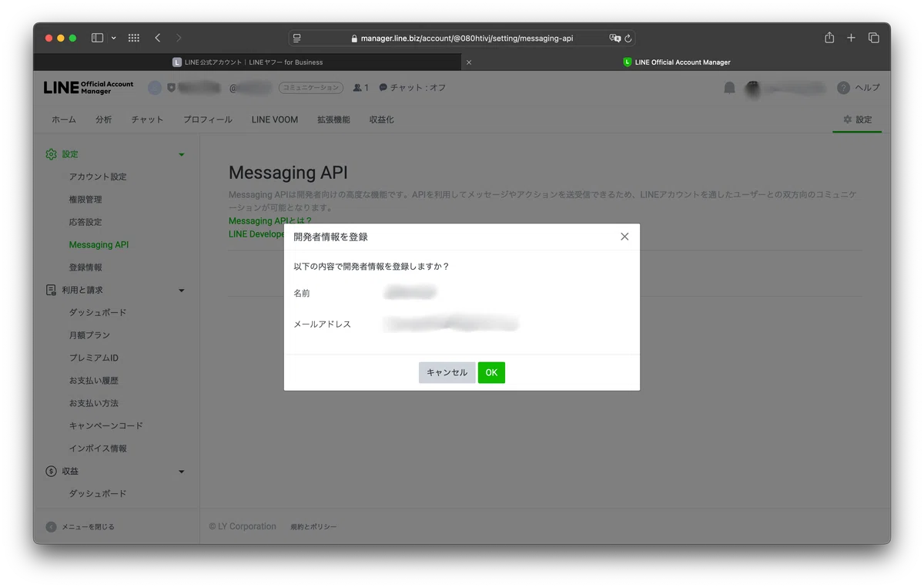
Task: Open お支払い履歴 in sidebar
Action: coord(94,381)
